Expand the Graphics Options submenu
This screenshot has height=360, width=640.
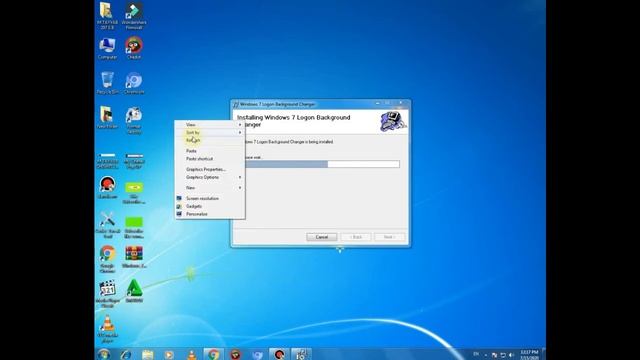[210, 177]
